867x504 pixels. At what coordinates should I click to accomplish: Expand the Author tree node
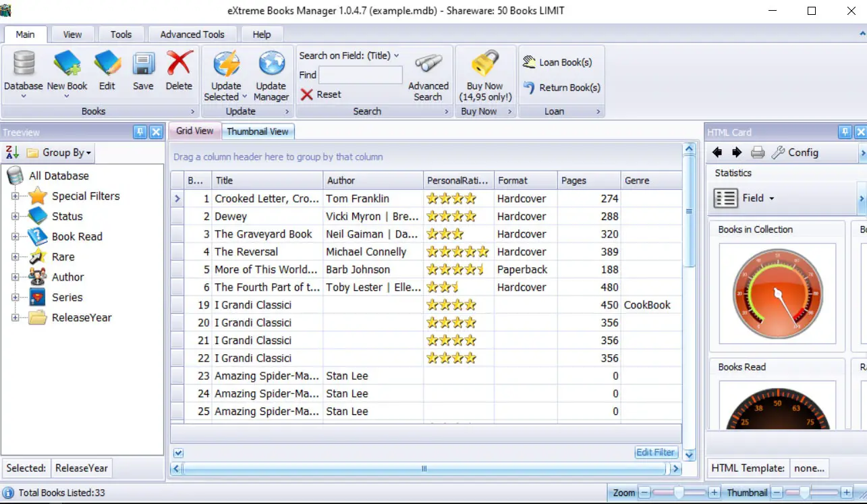(15, 277)
